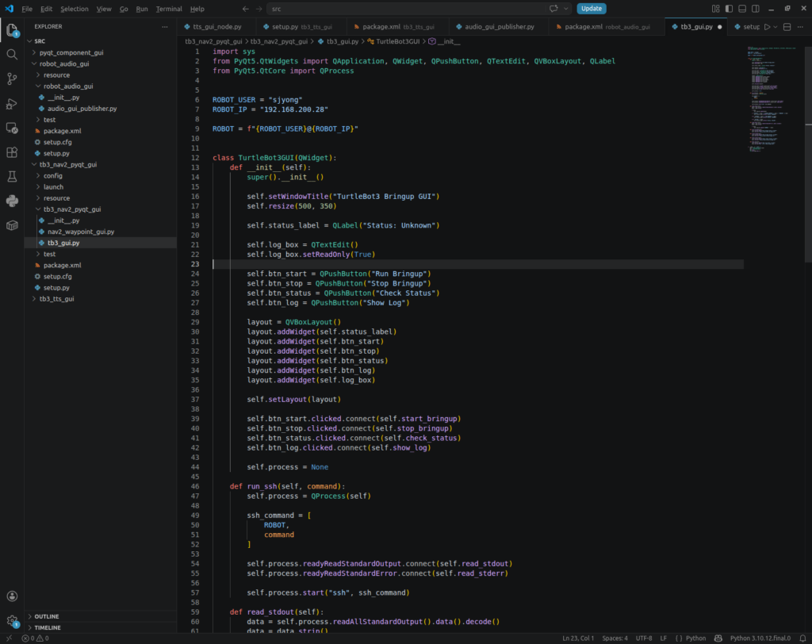Screen dimensions: 812x644
Task: Expand the TIMELINE section
Action: [x=48, y=627]
